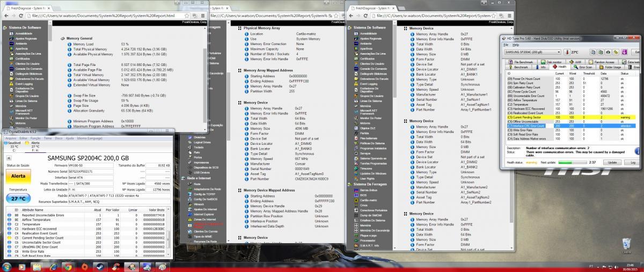Click the previous disk arrow in CrystalDiskInfo
The width and height of the screenshot is (644, 272).
coord(9,158)
